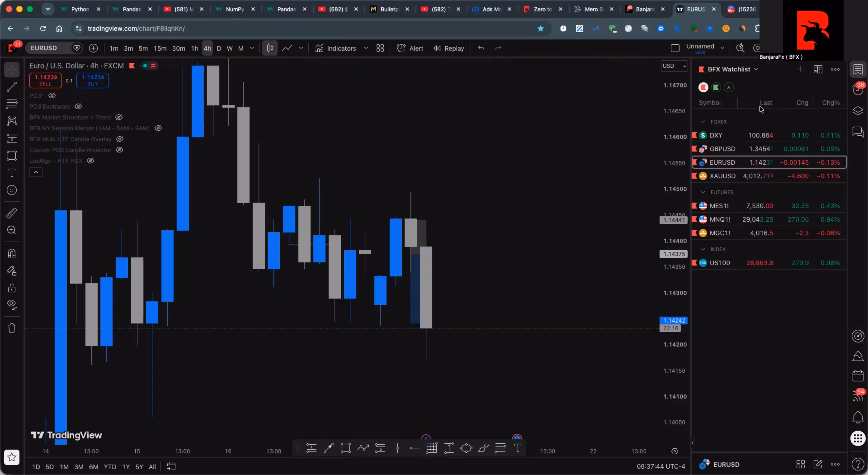The height and width of the screenshot is (475, 868).
Task: Switch to the Banjara browser tab
Action: [x=645, y=9]
